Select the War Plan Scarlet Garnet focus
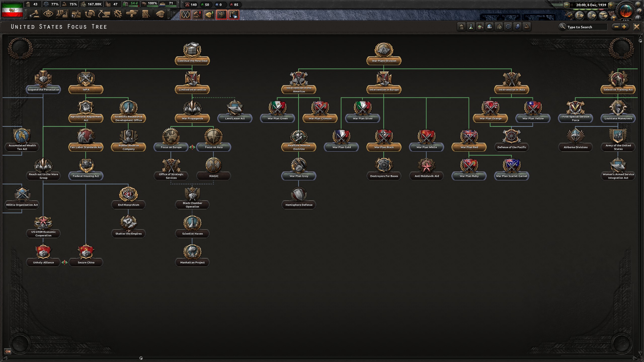 pyautogui.click(x=511, y=169)
